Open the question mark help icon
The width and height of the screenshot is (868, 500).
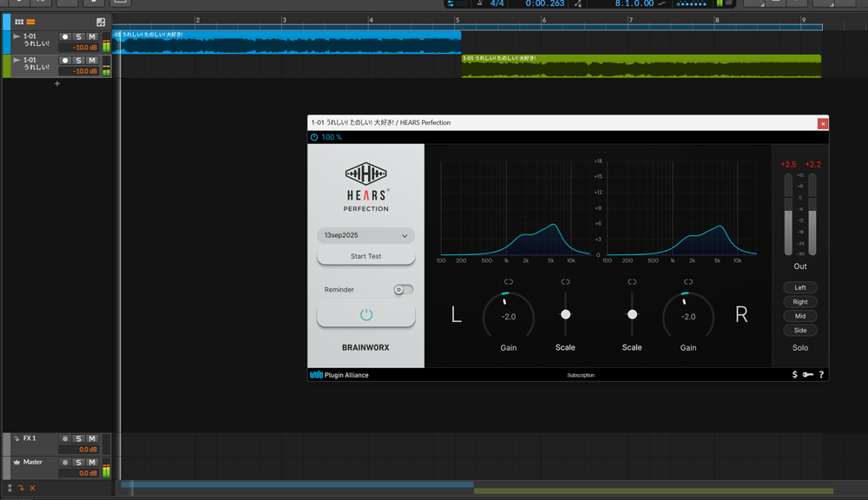(821, 375)
